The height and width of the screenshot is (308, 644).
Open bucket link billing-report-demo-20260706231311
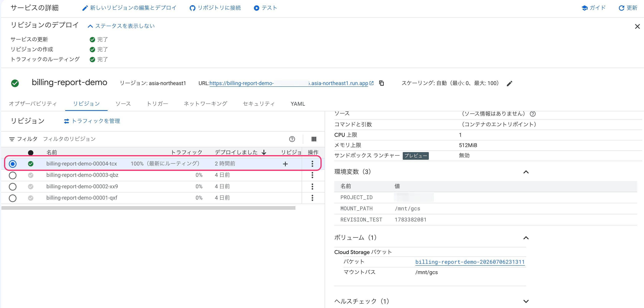tap(470, 262)
